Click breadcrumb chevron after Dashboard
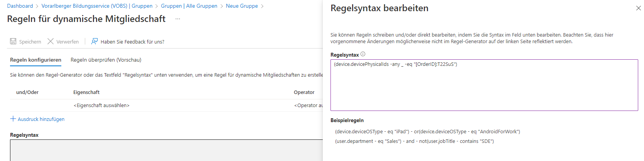This screenshot has width=644, height=161. pos(37,6)
